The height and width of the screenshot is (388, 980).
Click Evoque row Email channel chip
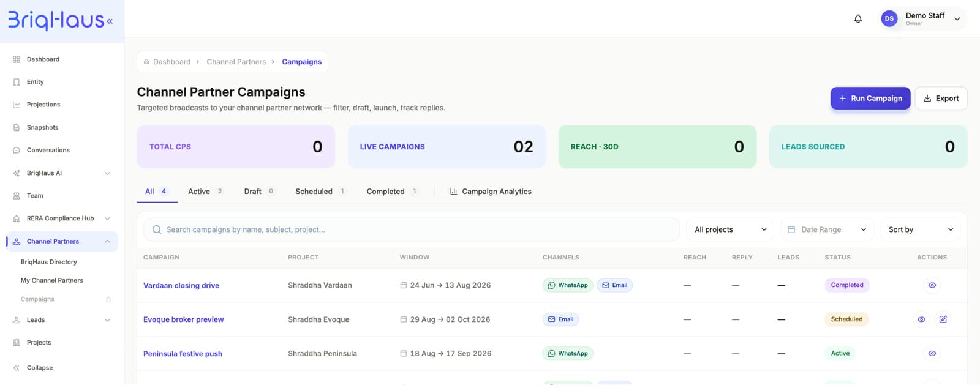560,319
